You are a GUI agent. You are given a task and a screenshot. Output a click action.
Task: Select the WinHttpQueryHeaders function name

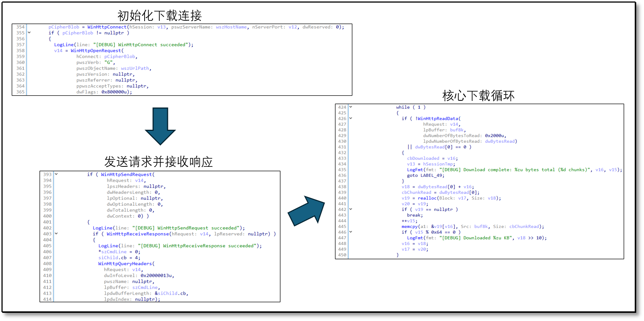click(125, 264)
